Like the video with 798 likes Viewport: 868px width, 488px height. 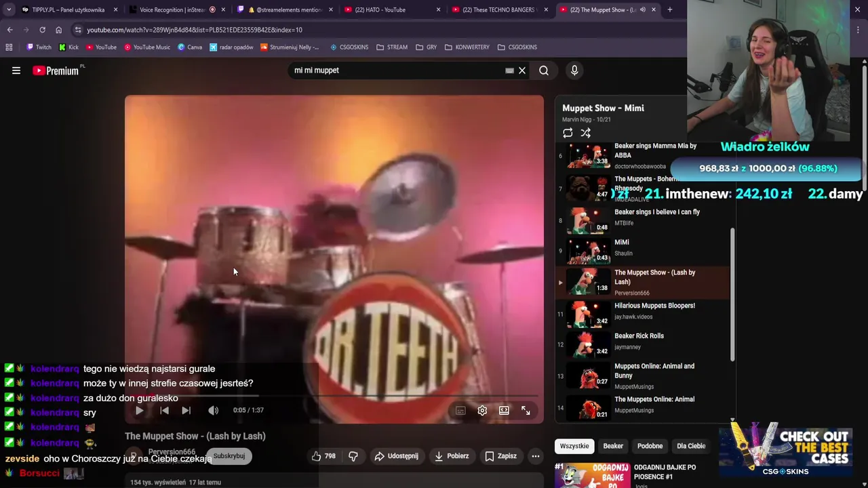pyautogui.click(x=323, y=456)
